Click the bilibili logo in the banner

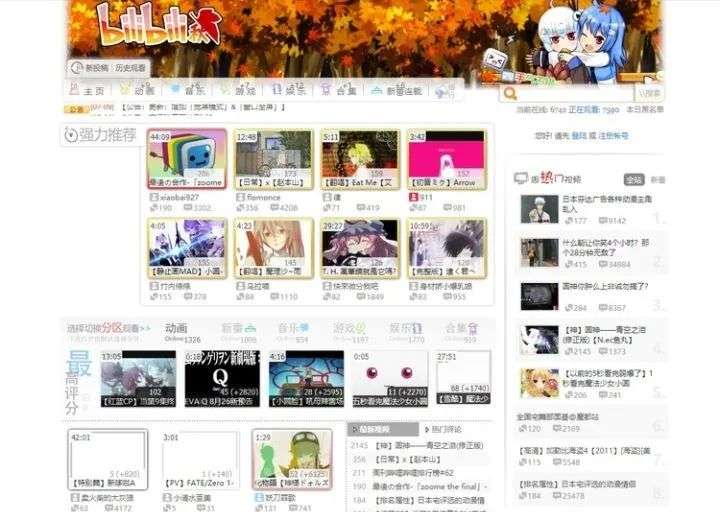159,26
